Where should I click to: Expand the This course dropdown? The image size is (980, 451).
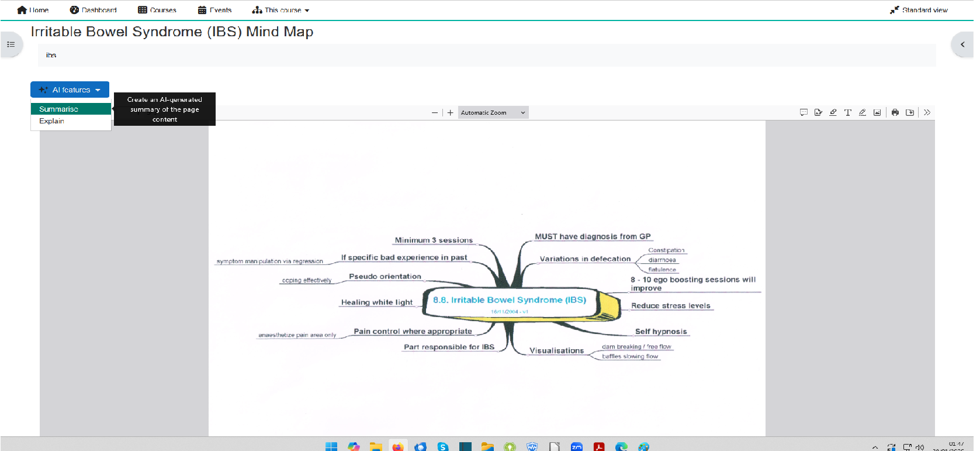point(281,10)
